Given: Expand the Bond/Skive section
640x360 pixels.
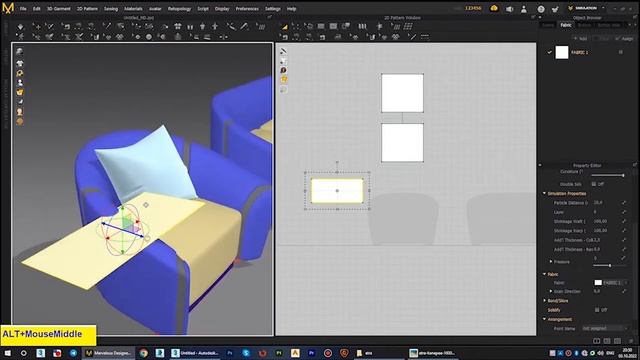Looking at the screenshot, I should (x=544, y=300).
